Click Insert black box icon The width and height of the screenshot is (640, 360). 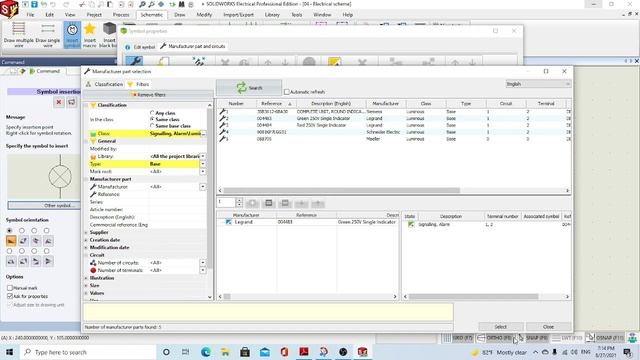[109, 35]
